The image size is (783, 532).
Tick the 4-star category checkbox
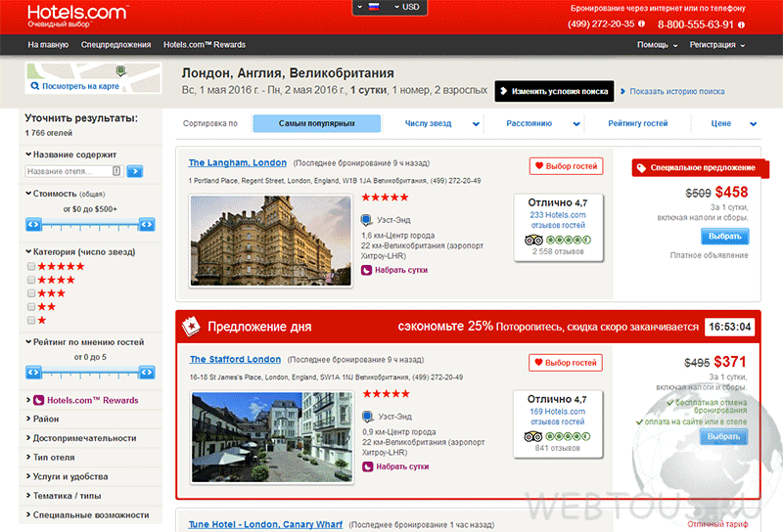31,280
